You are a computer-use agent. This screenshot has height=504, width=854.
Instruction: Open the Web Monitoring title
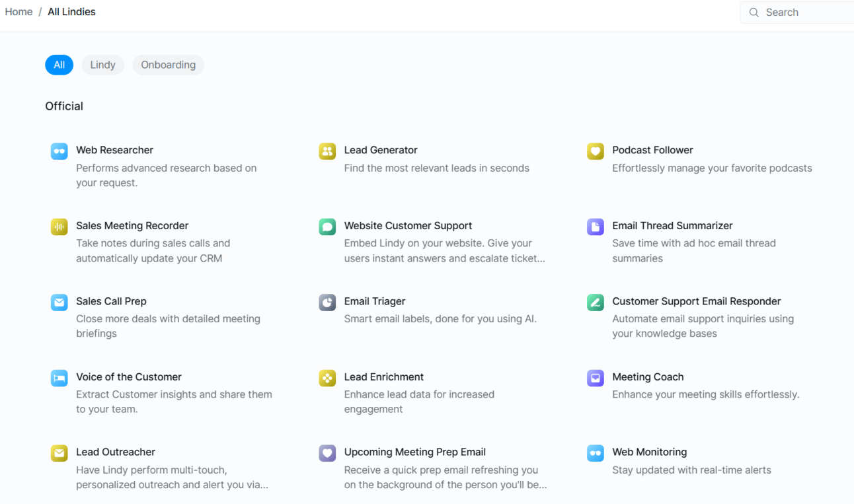click(x=649, y=452)
